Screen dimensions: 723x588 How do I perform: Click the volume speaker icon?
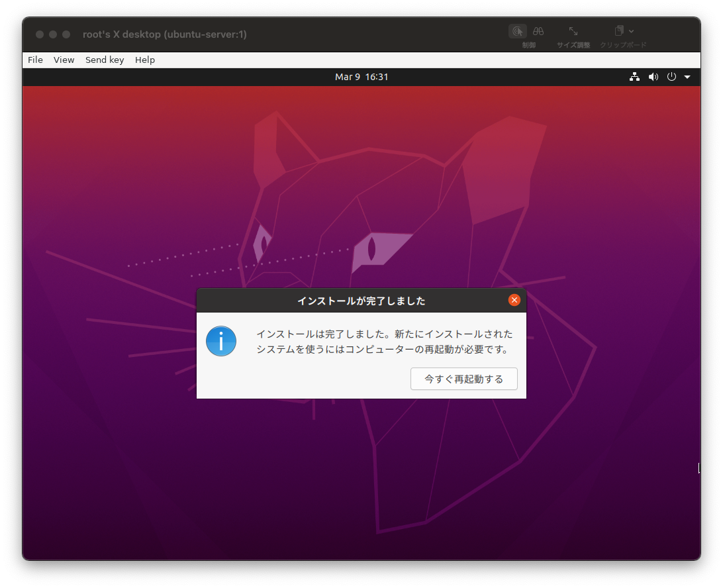point(653,77)
